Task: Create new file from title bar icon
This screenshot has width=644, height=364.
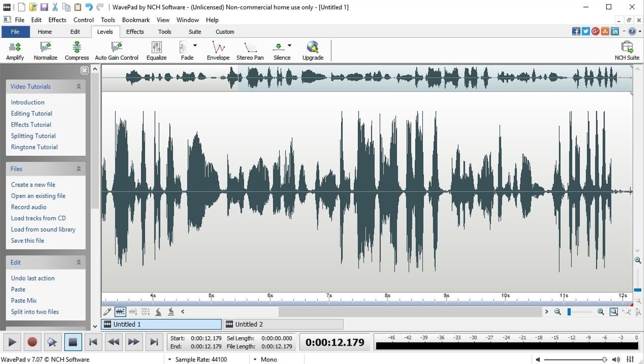Action: click(22, 7)
